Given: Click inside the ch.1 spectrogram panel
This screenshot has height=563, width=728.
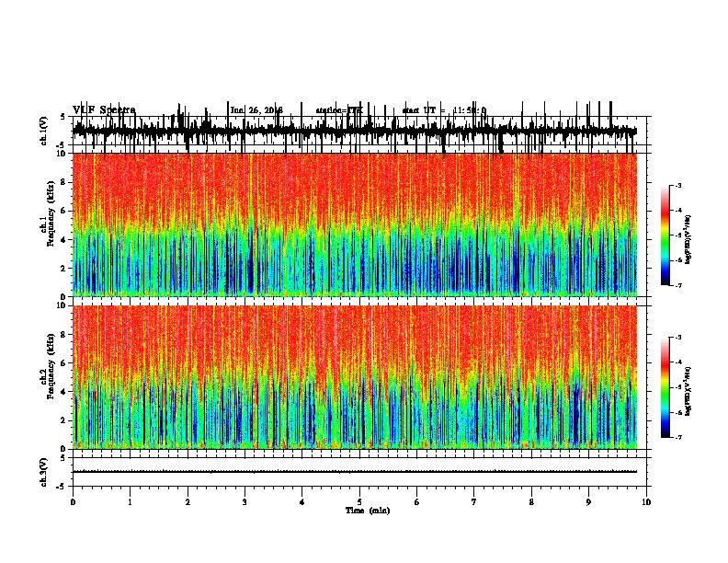Looking at the screenshot, I should point(355,224).
